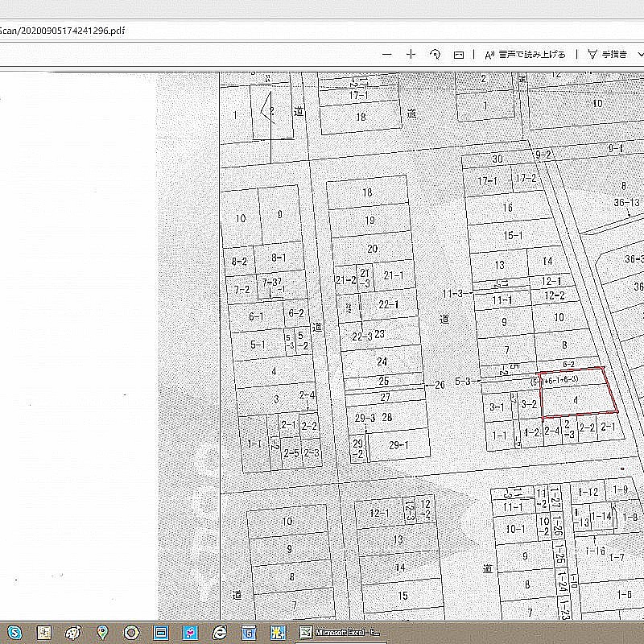The height and width of the screenshot is (644, 644).
Task: Launch the paint palette taskbar icon
Action: [72, 633]
